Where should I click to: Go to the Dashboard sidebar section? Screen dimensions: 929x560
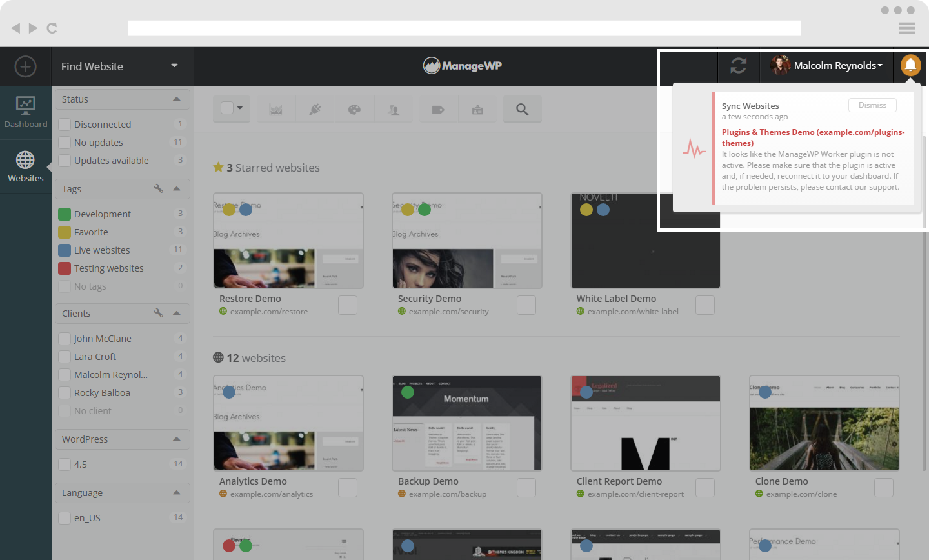(x=26, y=113)
